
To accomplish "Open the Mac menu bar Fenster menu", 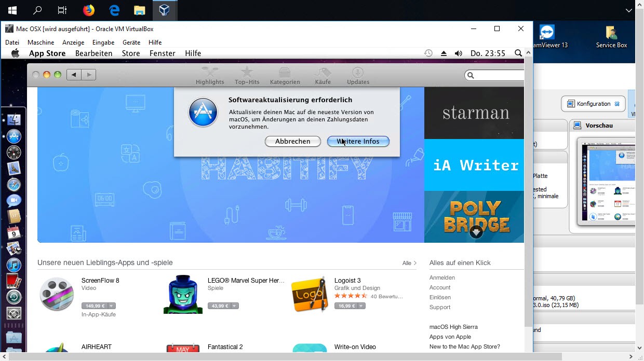I will pyautogui.click(x=163, y=53).
